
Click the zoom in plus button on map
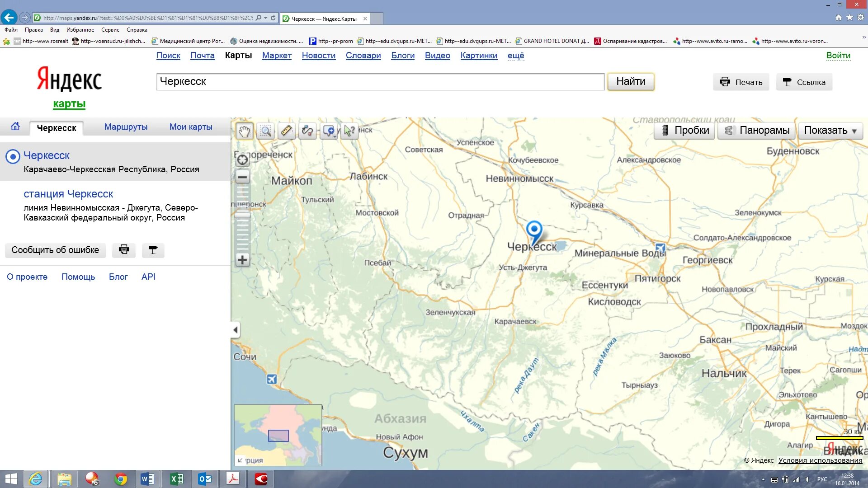(243, 260)
